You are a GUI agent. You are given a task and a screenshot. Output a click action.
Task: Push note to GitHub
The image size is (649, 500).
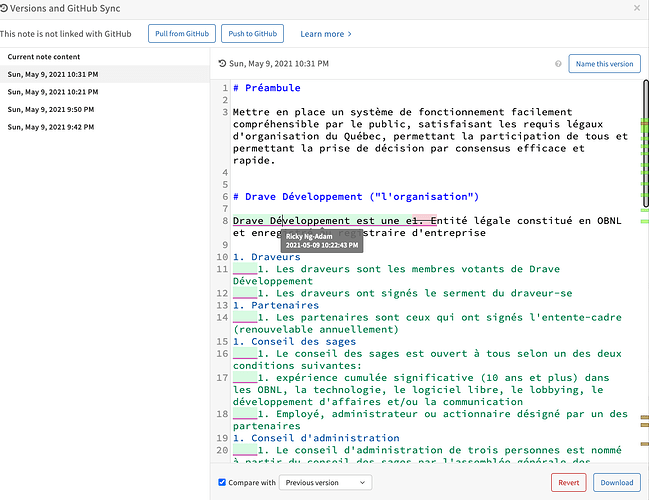click(x=252, y=34)
